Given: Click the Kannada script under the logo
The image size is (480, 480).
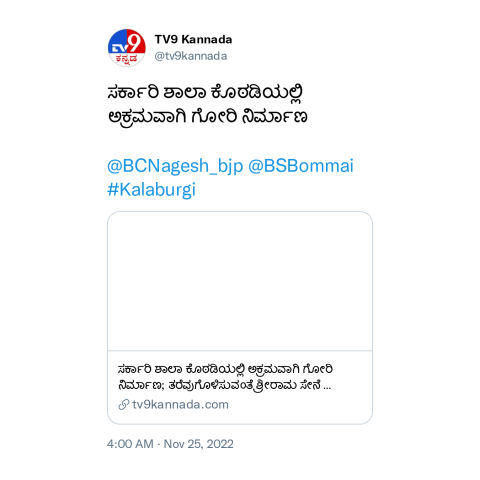Looking at the screenshot, I should click(127, 59).
